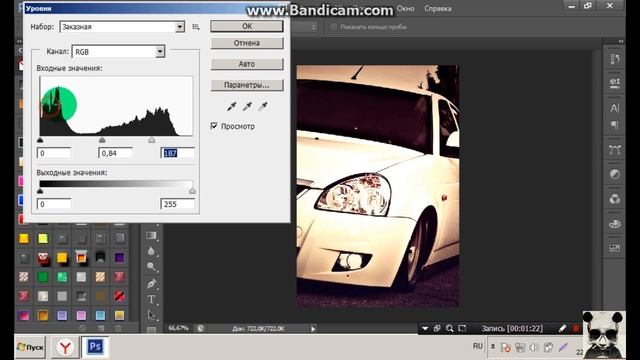The image size is (640, 360).
Task: Click the input midtone gray slider
Action: (102, 140)
